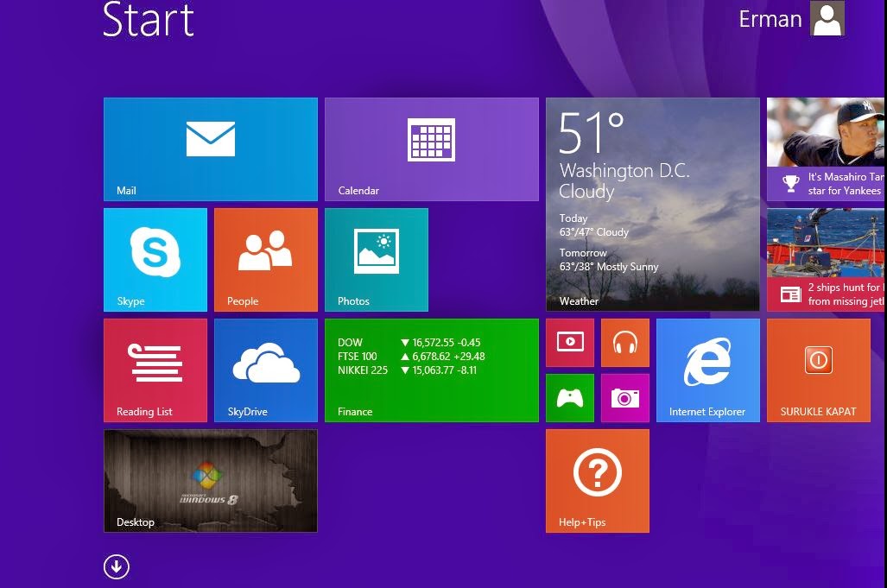Open the Help+Tips tile

click(598, 481)
